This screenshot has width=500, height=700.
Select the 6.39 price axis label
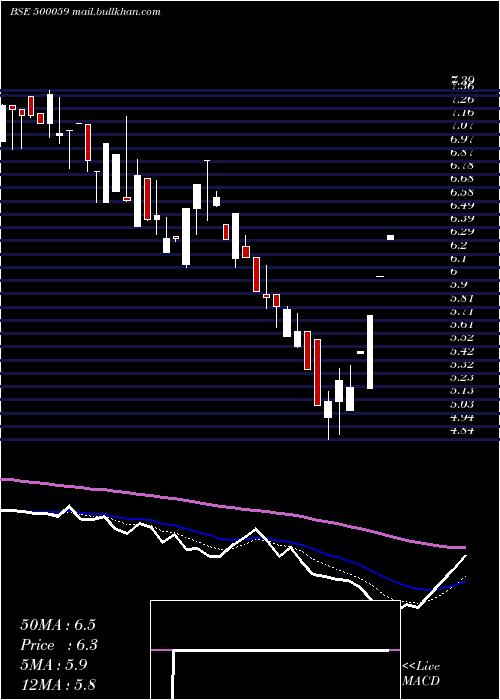[x=462, y=219]
